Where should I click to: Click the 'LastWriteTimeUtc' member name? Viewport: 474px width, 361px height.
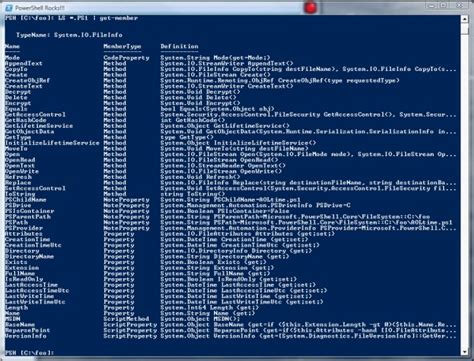click(x=35, y=302)
